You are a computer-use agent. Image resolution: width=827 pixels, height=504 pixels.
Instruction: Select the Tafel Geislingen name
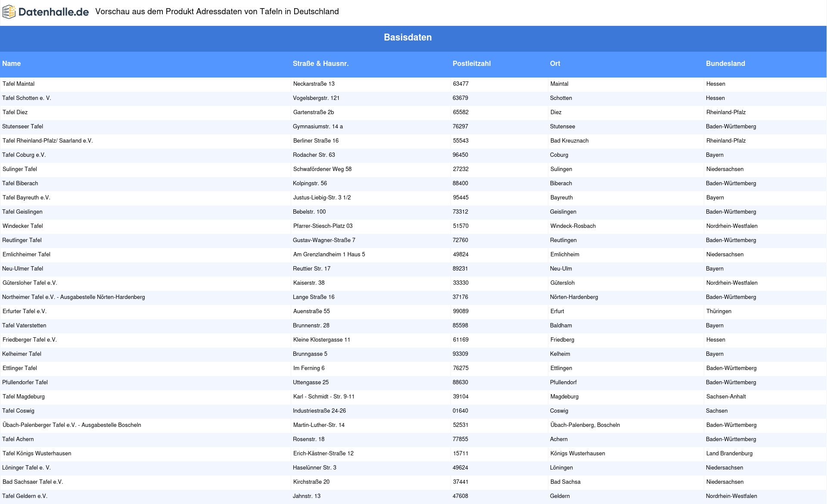pos(22,212)
